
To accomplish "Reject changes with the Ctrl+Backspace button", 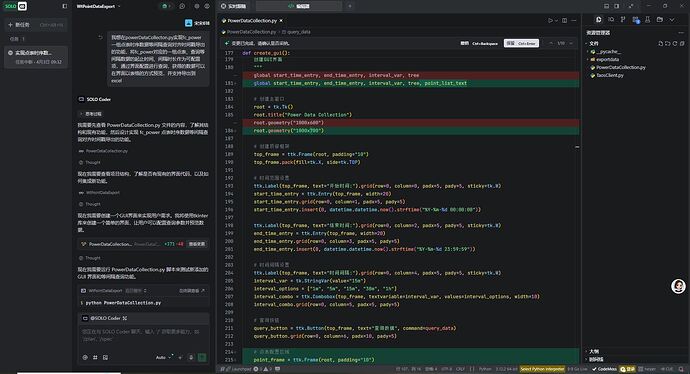I will pos(479,44).
